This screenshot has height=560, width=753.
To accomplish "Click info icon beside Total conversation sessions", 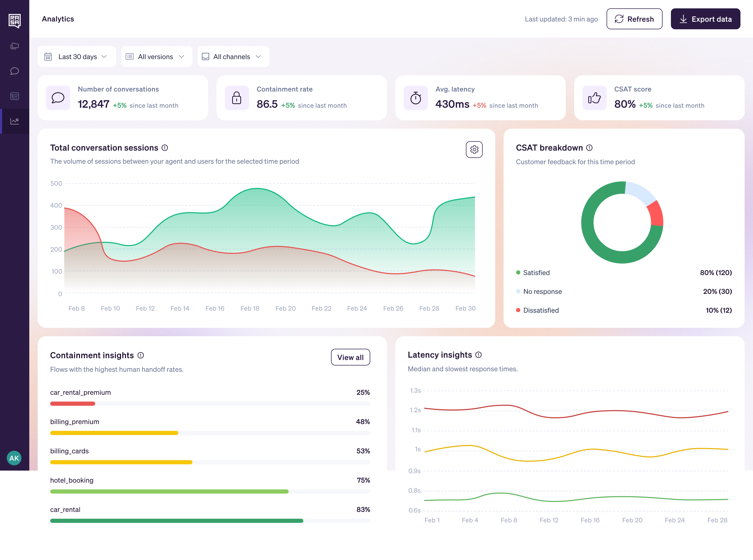I will pyautogui.click(x=165, y=148).
